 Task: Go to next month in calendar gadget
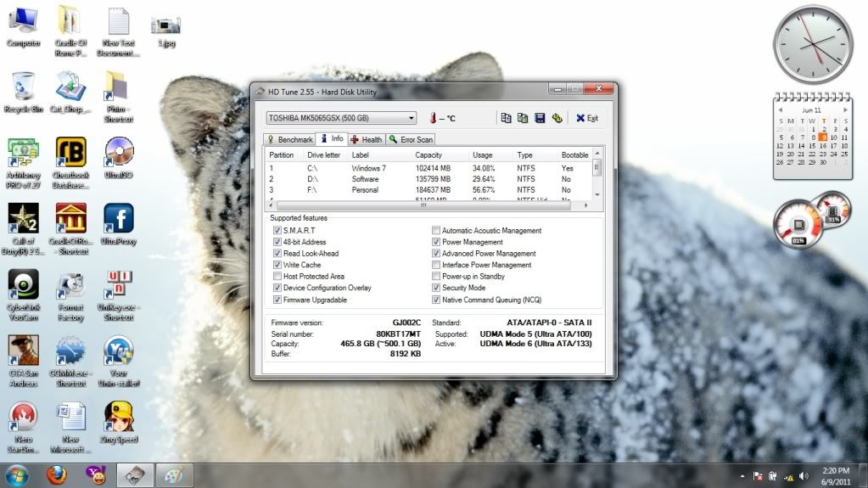pyautogui.click(x=845, y=109)
